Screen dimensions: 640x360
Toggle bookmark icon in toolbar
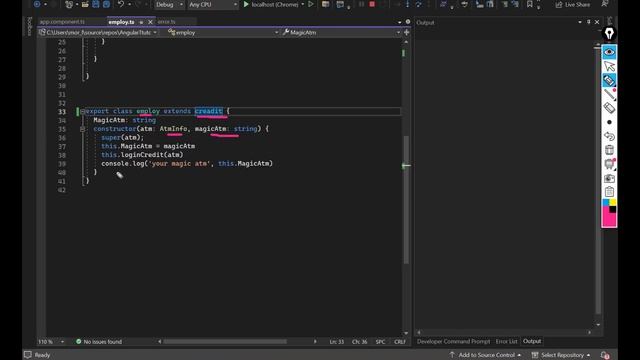point(529,4)
